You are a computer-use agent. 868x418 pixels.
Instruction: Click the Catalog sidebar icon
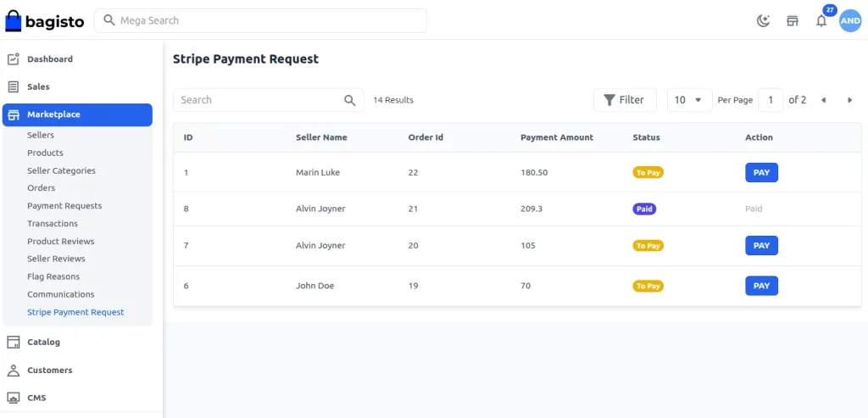(x=14, y=343)
